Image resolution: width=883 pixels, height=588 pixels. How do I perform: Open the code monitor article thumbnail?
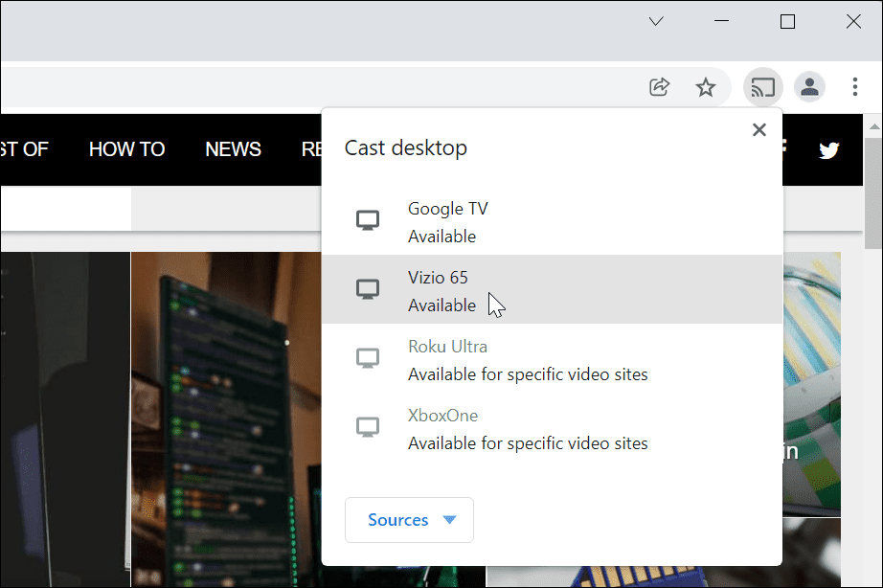[225, 412]
